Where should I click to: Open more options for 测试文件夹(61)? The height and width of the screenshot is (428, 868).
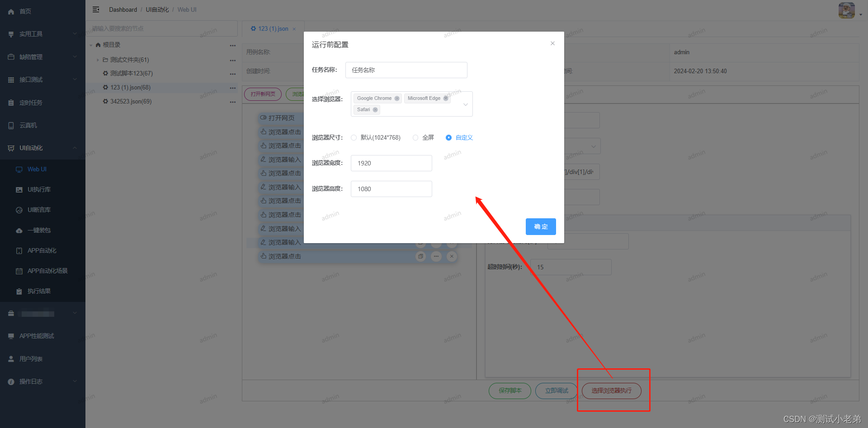[x=232, y=60]
